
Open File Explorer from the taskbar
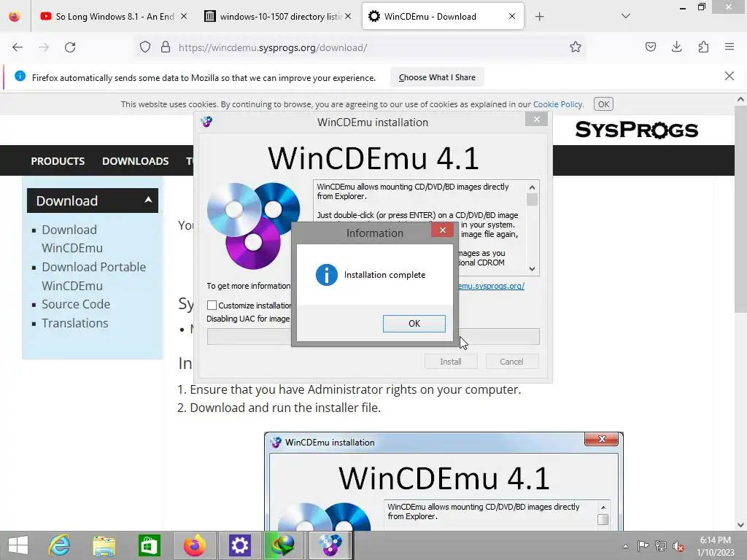pos(104,545)
